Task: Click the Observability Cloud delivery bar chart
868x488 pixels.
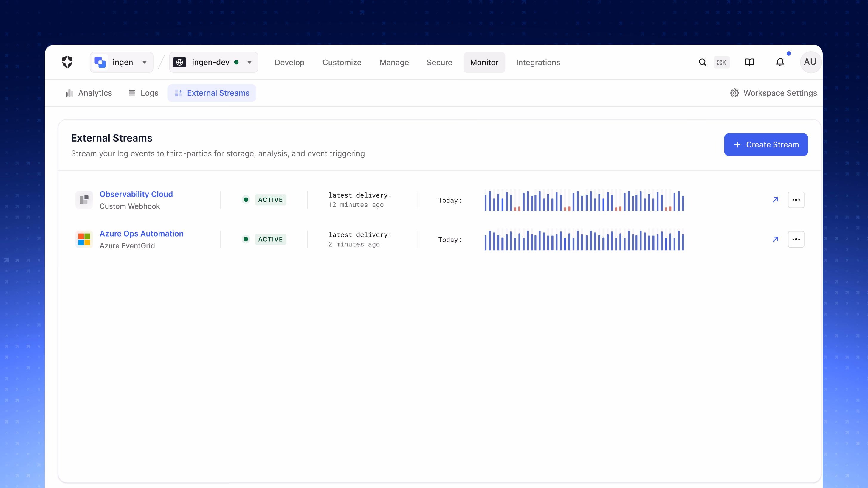Action: point(584,200)
